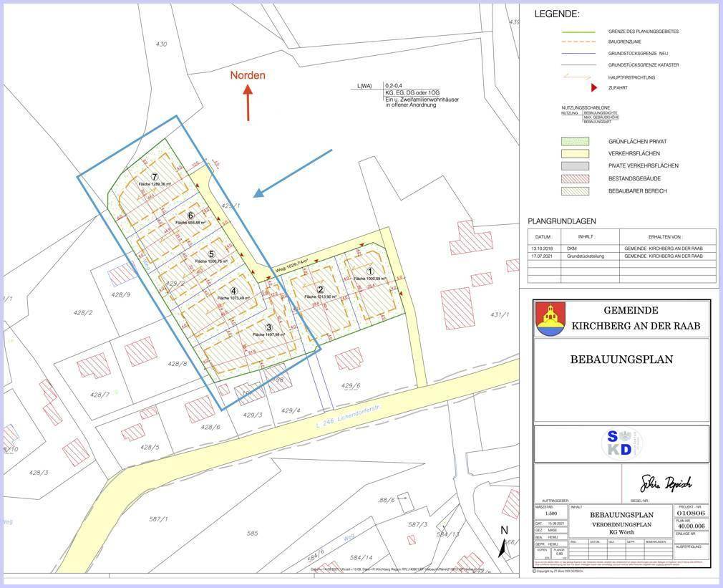
Task: Select circled plot number 6
Action: pos(191,216)
